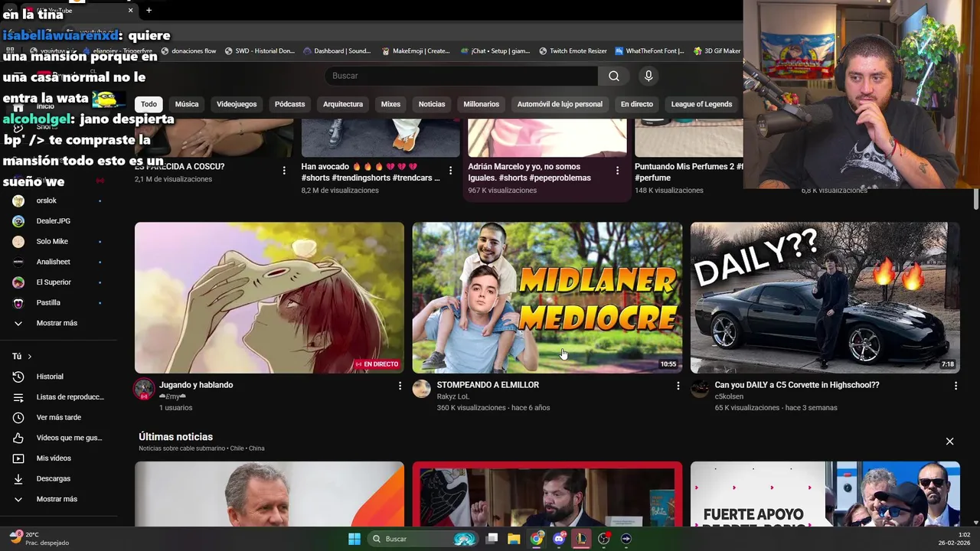Select the Todo filter chip
This screenshot has height=551, width=980.
pyautogui.click(x=149, y=104)
